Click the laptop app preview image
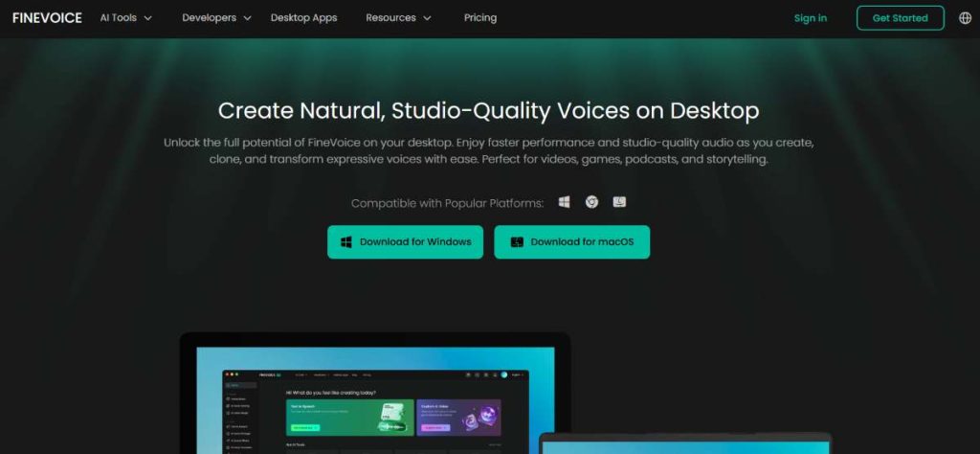This screenshot has height=454, width=980. click(x=375, y=394)
